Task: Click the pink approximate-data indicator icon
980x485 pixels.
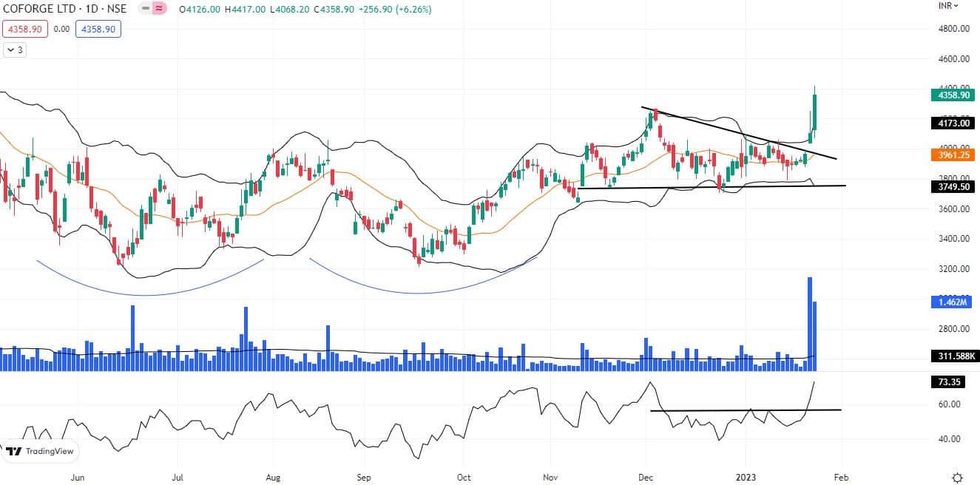Action: coord(159,10)
